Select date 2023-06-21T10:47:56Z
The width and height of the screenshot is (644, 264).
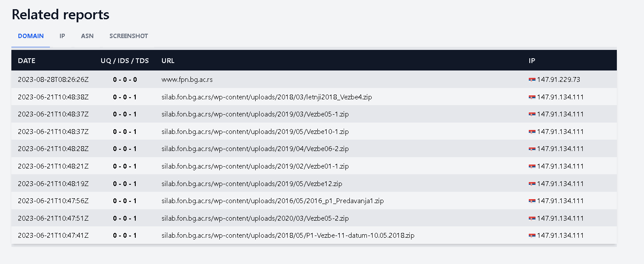coord(53,201)
